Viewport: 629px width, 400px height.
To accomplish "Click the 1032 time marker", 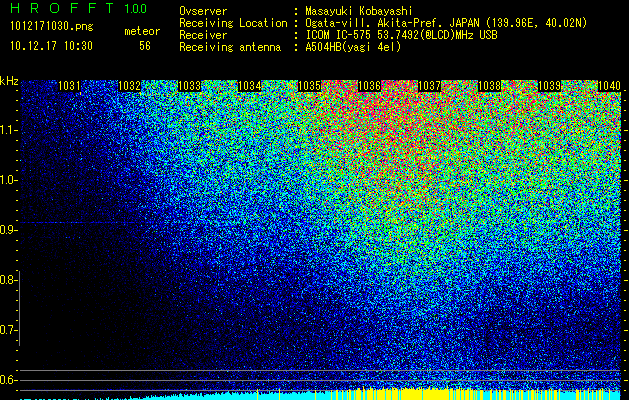I will pyautogui.click(x=129, y=86).
